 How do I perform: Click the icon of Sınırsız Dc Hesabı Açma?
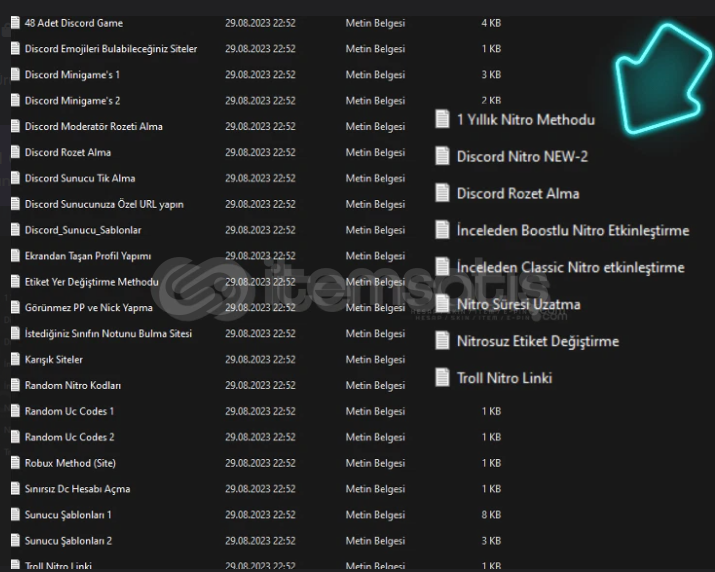[15, 489]
